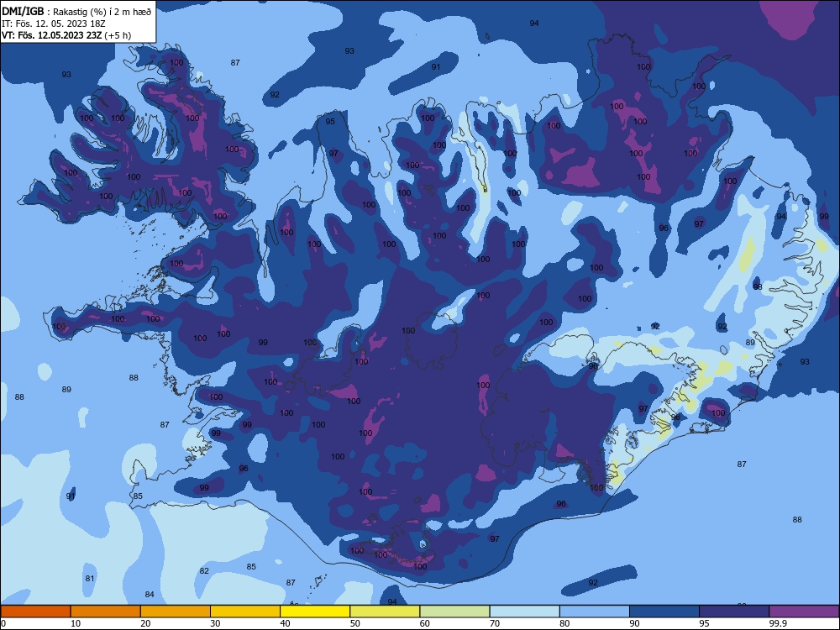Image resolution: width=840 pixels, height=630 pixels.
Task: Select the 60–70 light green legend swatch
Action: [454, 612]
